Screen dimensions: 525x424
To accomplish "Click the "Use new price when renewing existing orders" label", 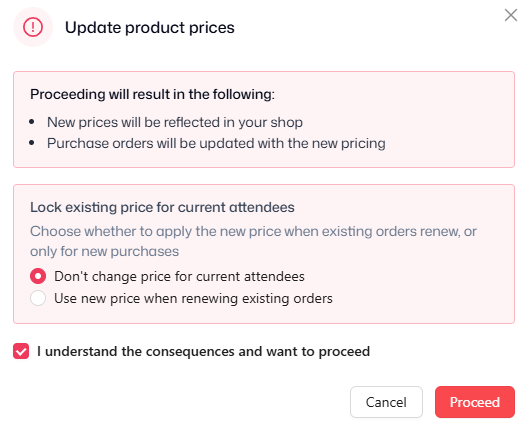I will (x=194, y=298).
